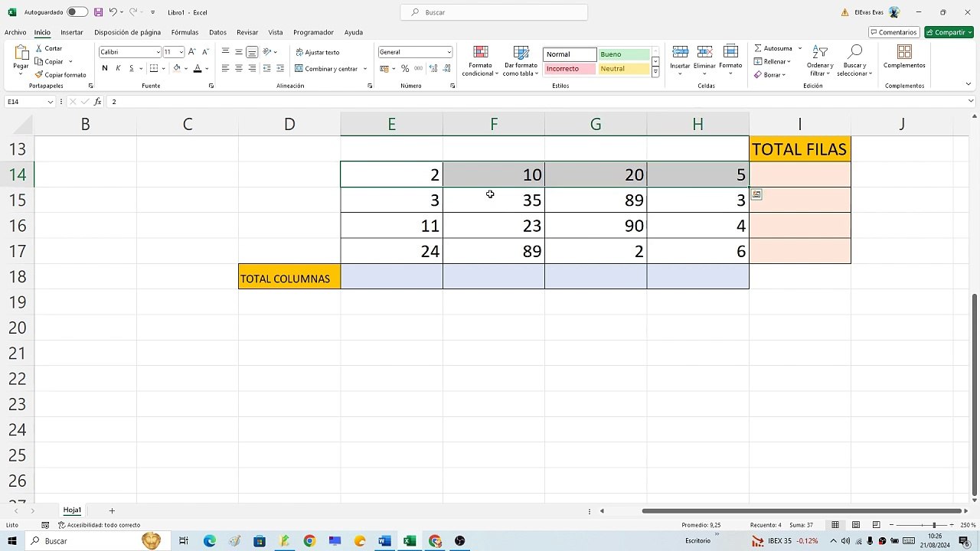This screenshot has height=551, width=980.
Task: Open the Archivo menu
Action: (x=15, y=32)
